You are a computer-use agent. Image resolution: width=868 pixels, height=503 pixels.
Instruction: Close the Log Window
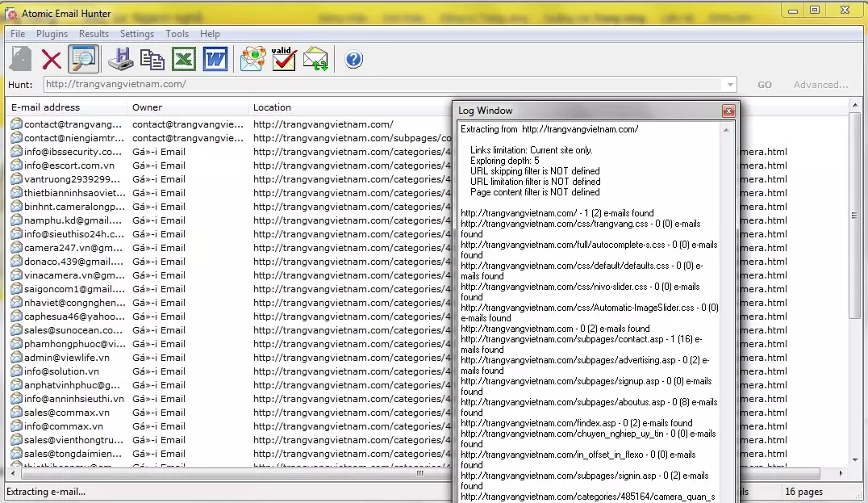pos(728,111)
